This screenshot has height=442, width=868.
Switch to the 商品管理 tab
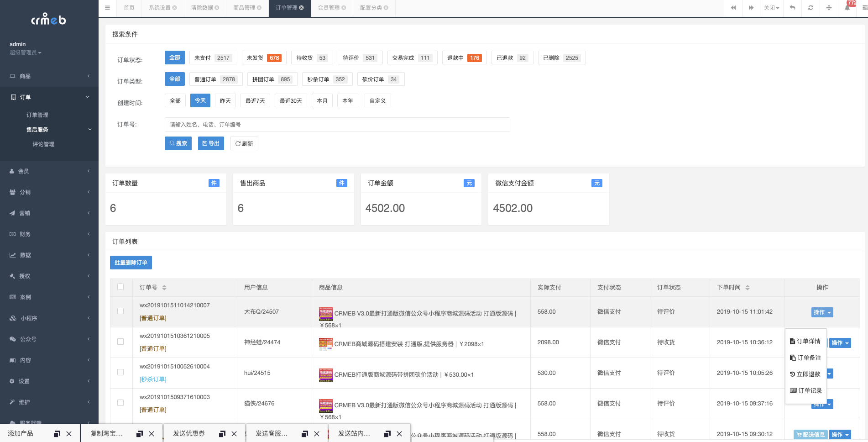point(244,8)
